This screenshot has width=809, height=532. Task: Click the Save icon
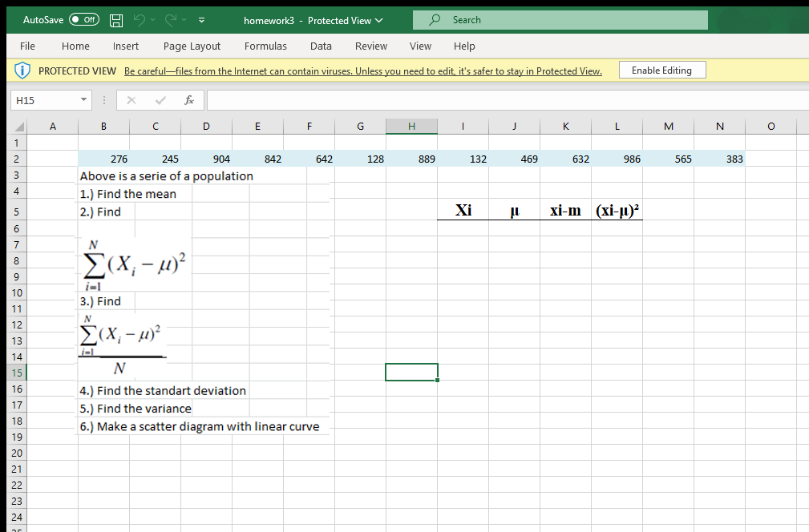click(116, 20)
